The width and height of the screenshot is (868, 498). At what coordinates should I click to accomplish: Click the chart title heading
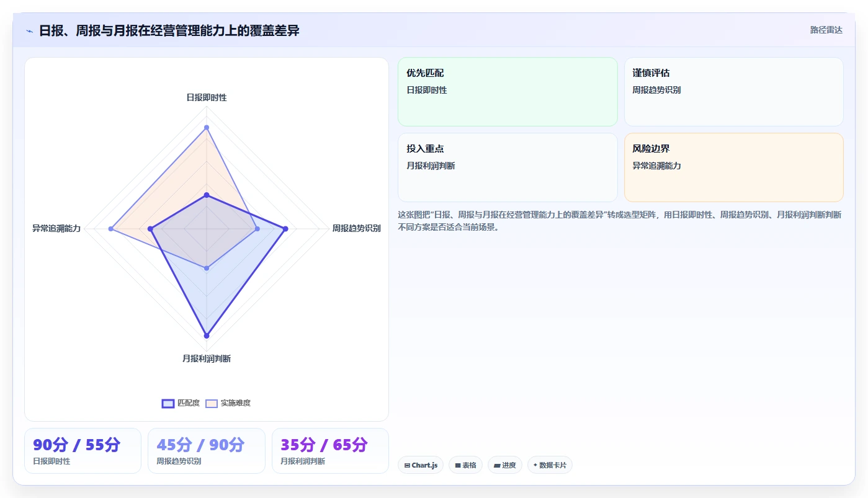(169, 30)
